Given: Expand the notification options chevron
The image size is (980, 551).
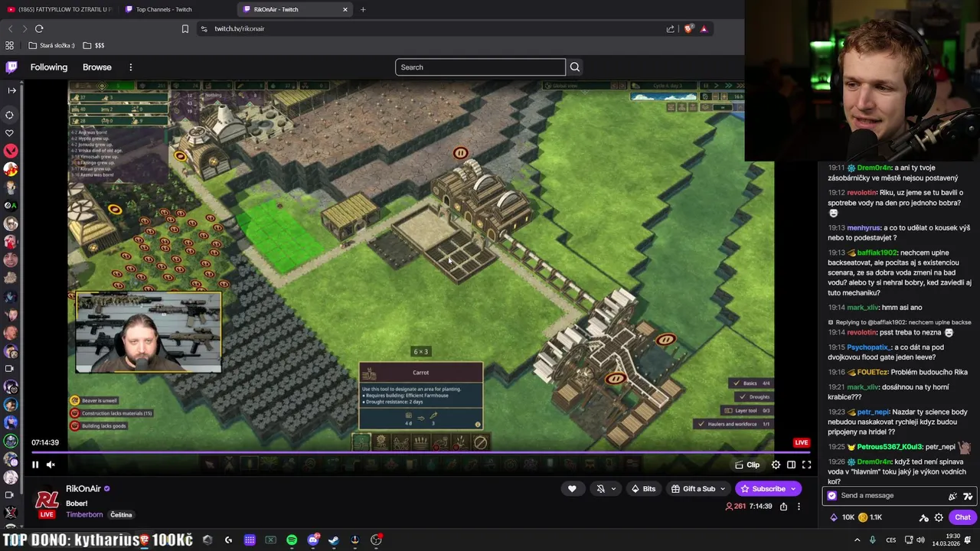Looking at the screenshot, I should [x=613, y=489].
